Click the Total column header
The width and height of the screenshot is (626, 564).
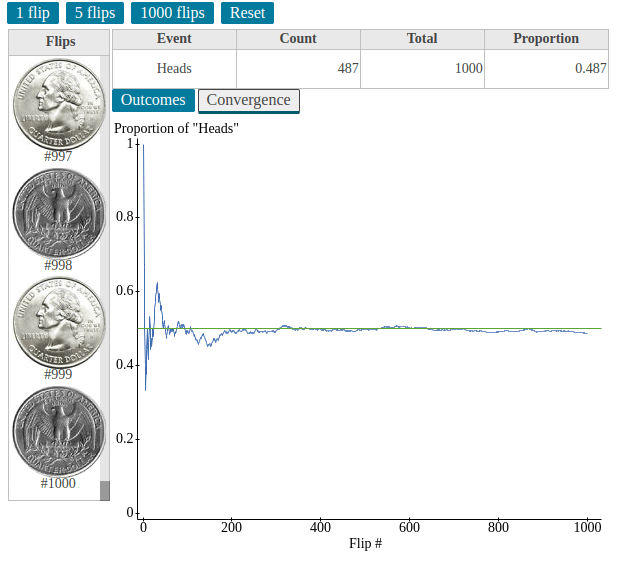coord(422,39)
